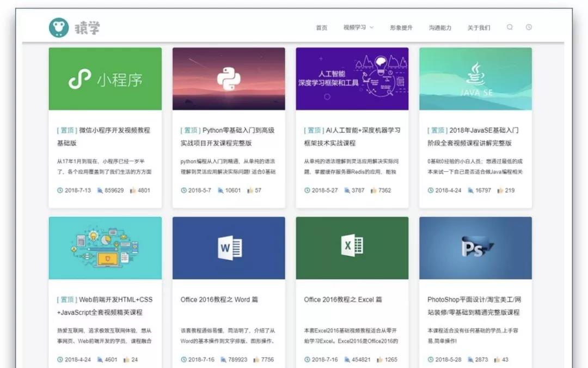Open the 形象提升 menu item
The image size is (588, 368).
pos(401,28)
